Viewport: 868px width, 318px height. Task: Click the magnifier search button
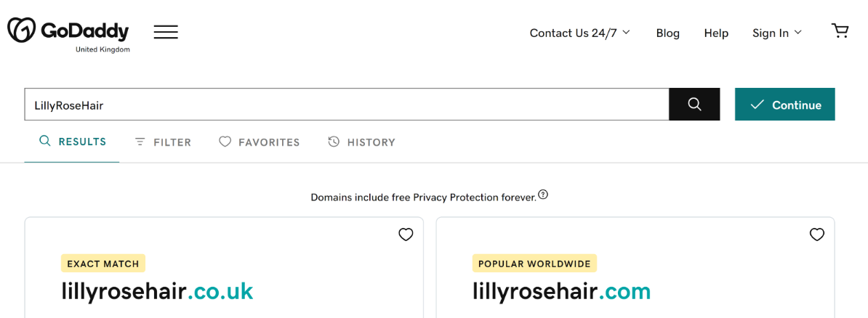(694, 105)
